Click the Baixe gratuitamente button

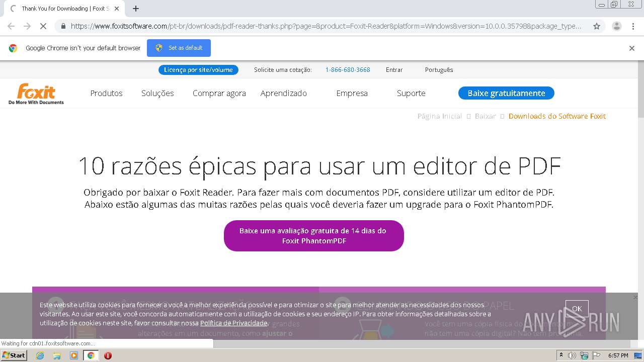coord(506,93)
